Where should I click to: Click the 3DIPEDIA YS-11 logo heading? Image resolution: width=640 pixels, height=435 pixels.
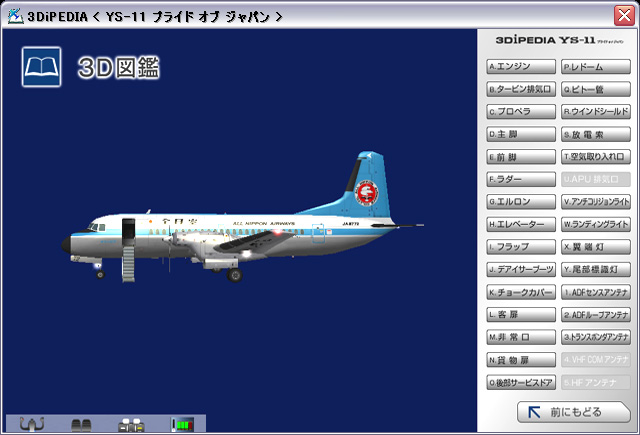coord(559,40)
